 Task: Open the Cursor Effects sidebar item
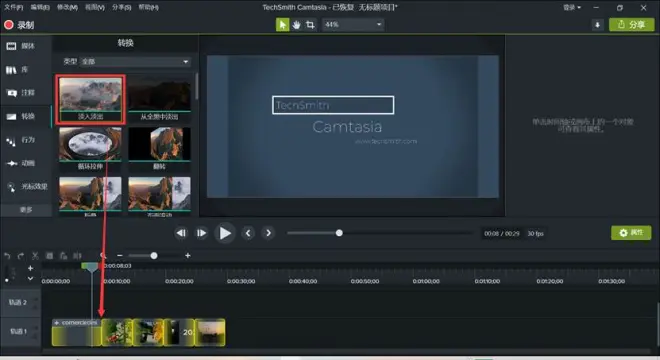(x=26, y=187)
